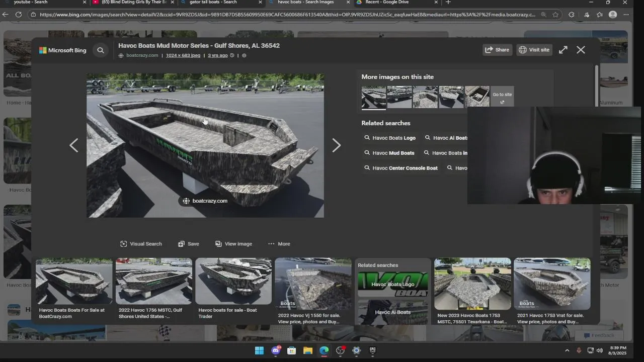
Task: Click the info icon after the date
Action: (x=244, y=55)
